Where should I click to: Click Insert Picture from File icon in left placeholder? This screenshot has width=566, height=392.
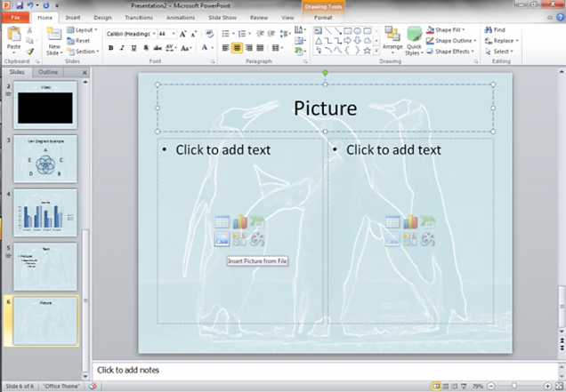click(x=222, y=238)
